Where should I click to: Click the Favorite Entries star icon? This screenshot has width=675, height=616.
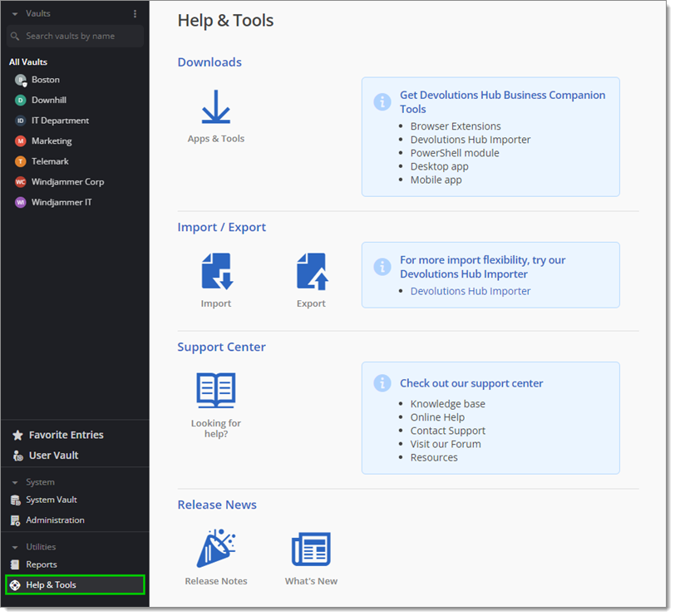(x=17, y=435)
